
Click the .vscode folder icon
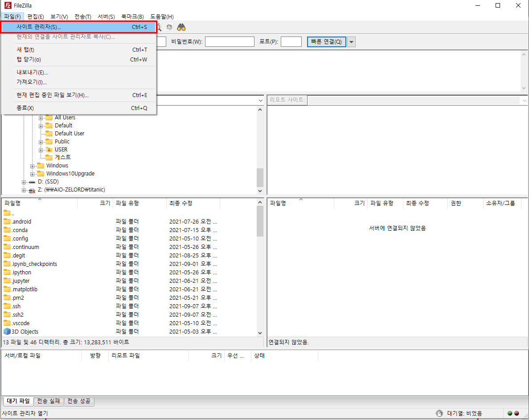7,322
